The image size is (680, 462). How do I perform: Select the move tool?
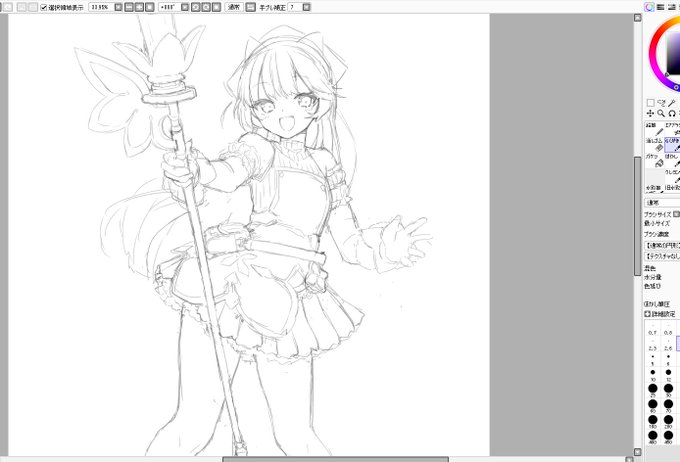(x=651, y=113)
